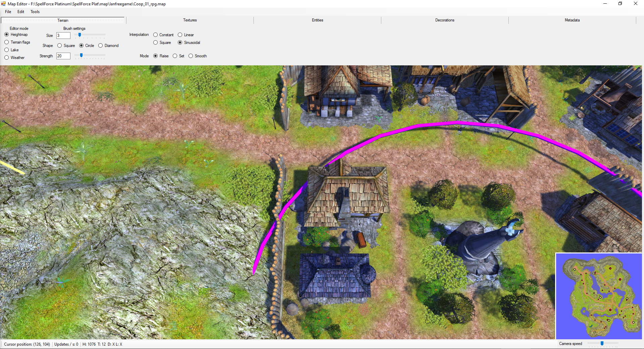Select Smooth mode

coord(198,56)
